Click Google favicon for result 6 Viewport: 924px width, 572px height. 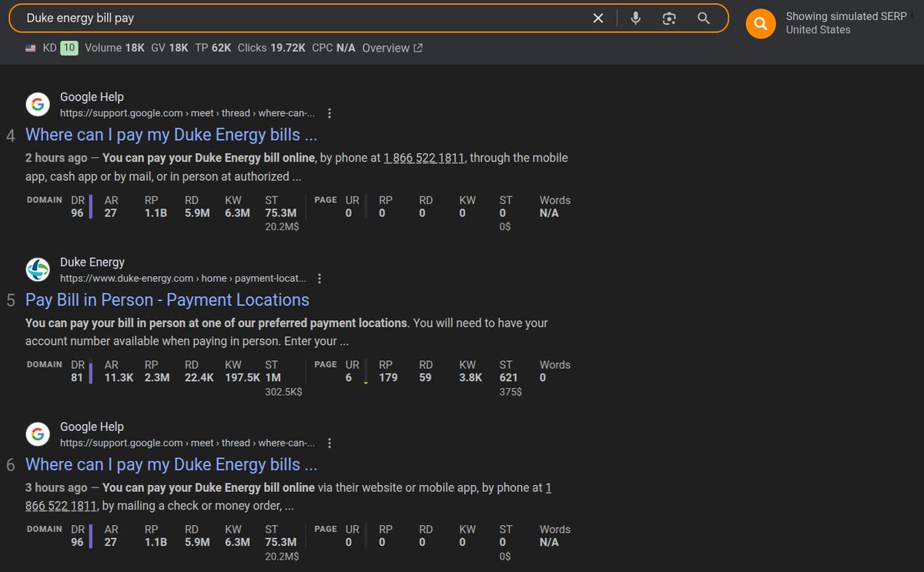(38, 435)
